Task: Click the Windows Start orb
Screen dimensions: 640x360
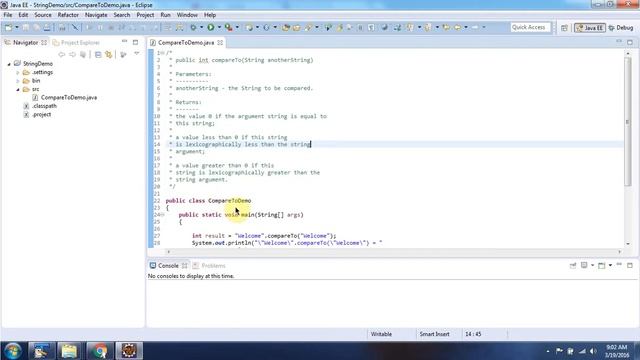Action: tap(12, 351)
